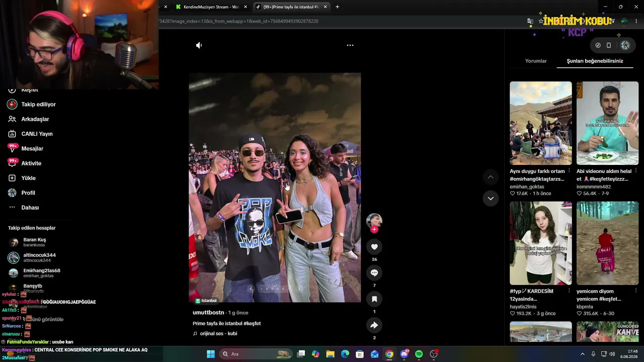Viewport: 644px width, 362px height.
Task: Open the post's three-dot more options menu
Action: tap(350, 45)
